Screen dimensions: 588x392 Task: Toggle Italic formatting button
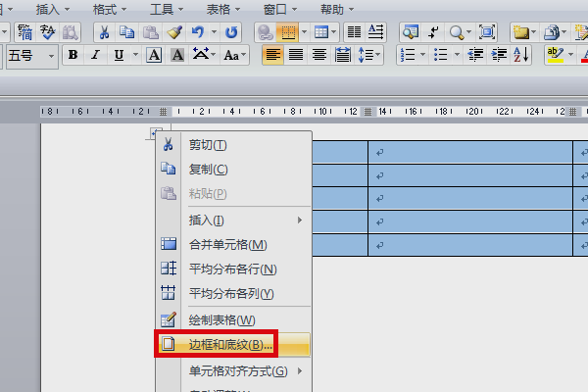(x=96, y=55)
